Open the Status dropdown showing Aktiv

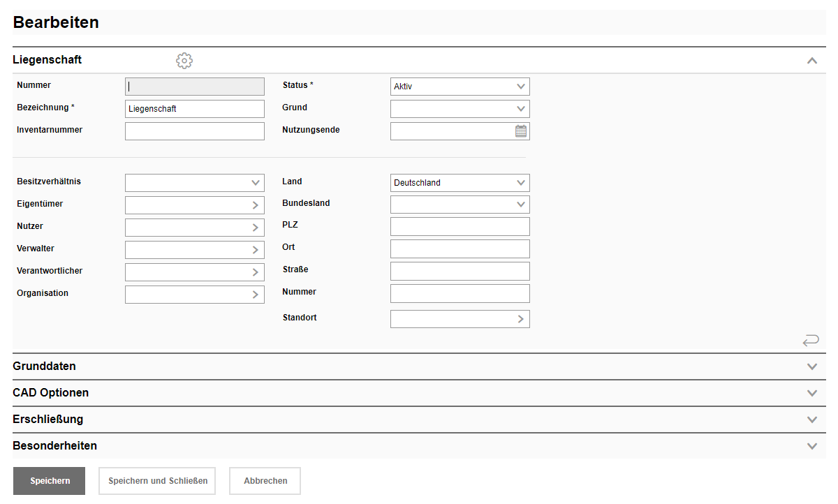coord(460,87)
